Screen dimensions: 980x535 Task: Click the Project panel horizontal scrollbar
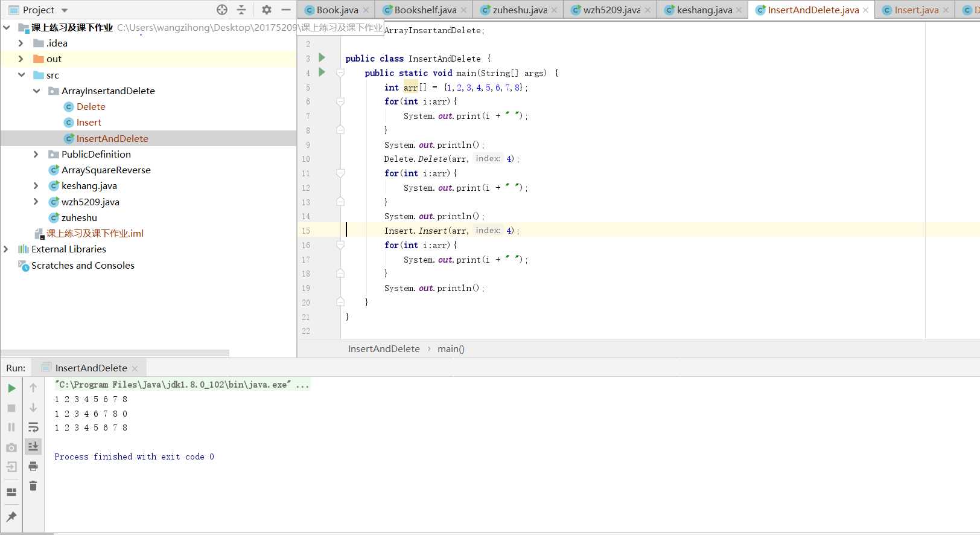coord(115,353)
